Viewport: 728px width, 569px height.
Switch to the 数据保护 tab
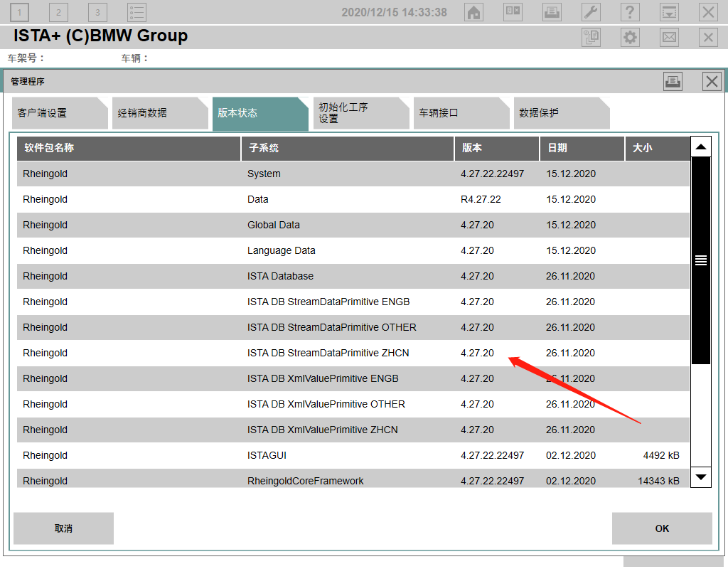562,113
